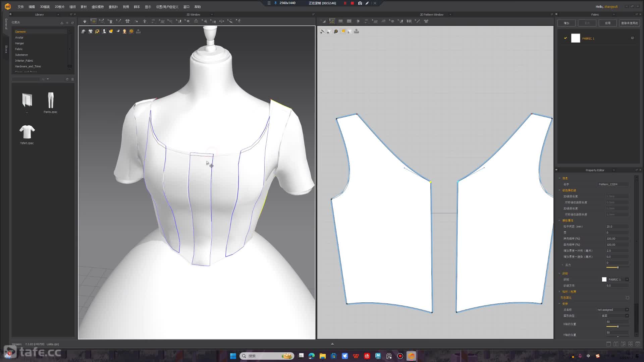Toggle the shirt display icon in 3D window
644x362 pixels.
[90, 32]
